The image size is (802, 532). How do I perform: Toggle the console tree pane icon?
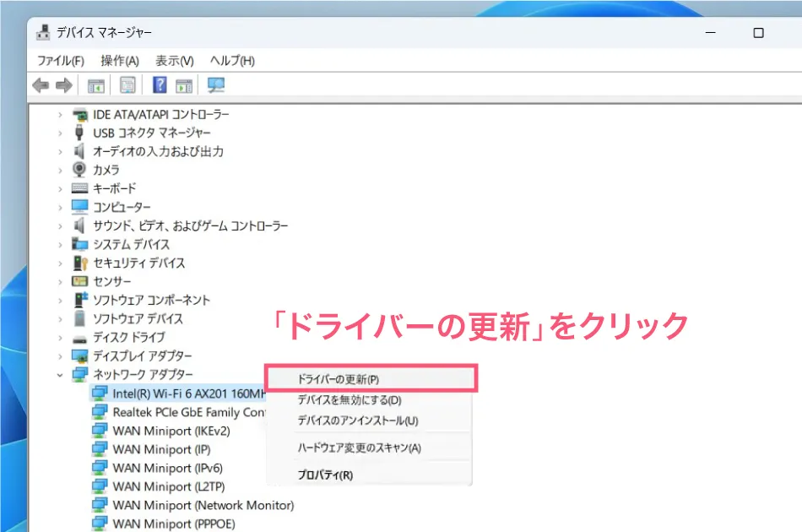[96, 84]
